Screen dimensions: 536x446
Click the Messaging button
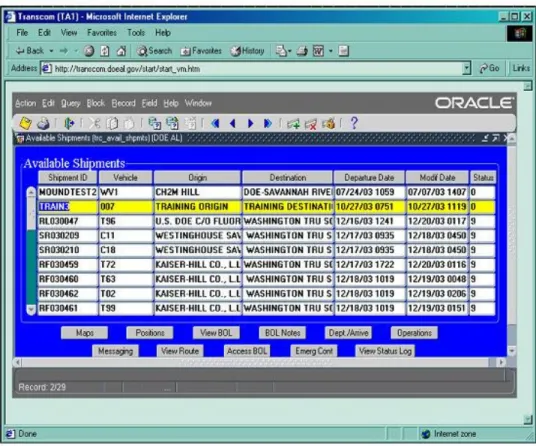pyautogui.click(x=116, y=351)
